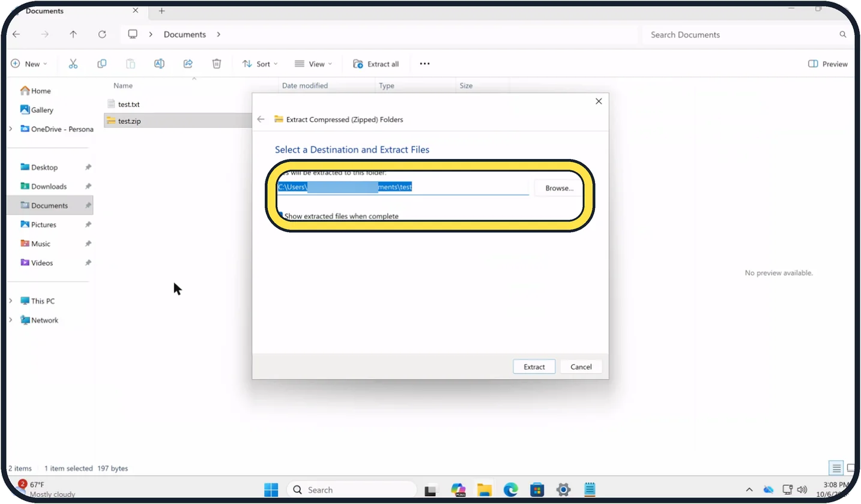This screenshot has height=504, width=861.
Task: Open the See more (three dots) menu
Action: point(424,64)
